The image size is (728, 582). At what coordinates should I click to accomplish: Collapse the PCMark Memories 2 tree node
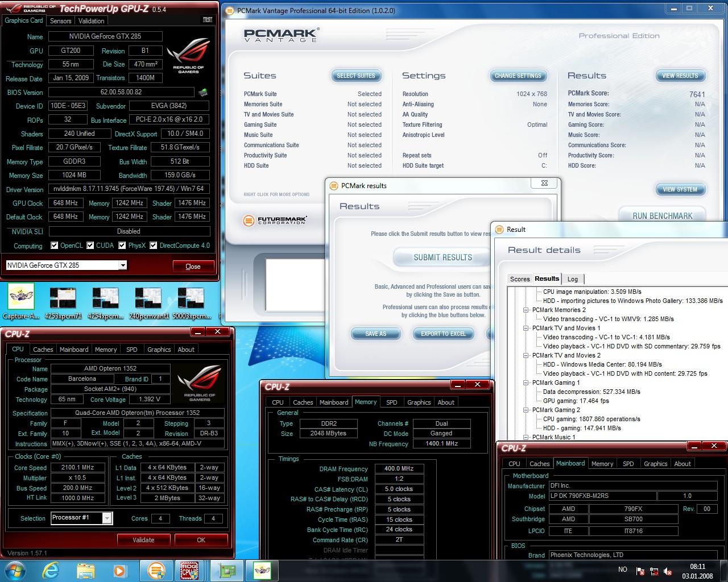click(526, 310)
